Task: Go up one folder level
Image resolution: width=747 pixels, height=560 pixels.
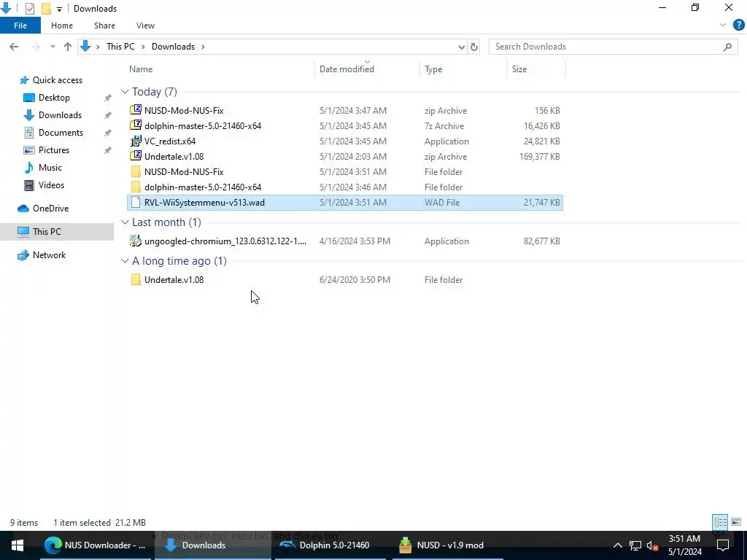Action: 68,47
